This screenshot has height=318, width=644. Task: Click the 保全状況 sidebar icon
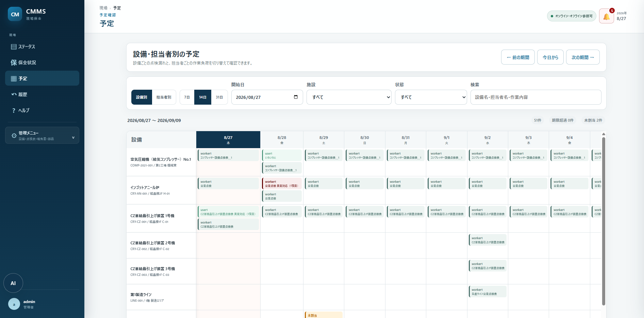tap(14, 63)
